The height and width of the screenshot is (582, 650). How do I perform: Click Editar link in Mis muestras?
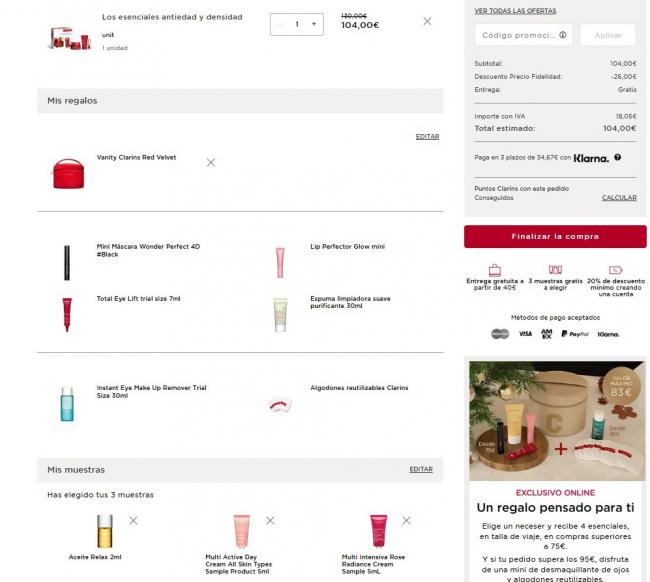coord(421,469)
